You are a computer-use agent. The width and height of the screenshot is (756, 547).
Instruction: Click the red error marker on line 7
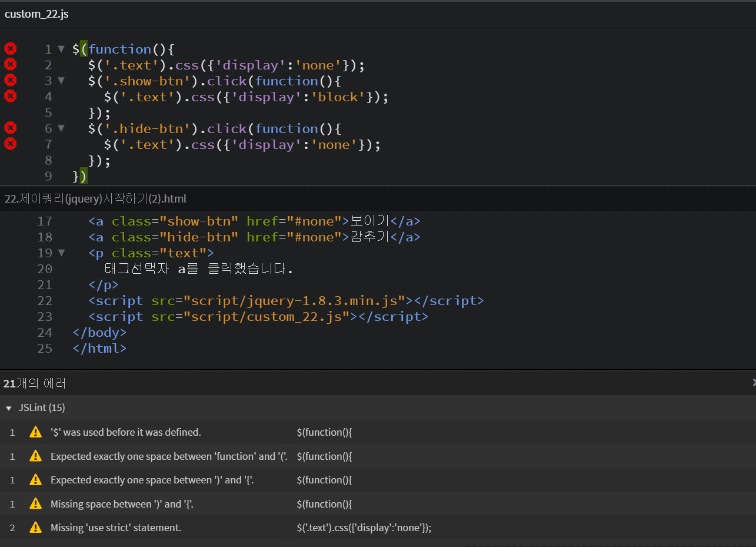(x=10, y=144)
